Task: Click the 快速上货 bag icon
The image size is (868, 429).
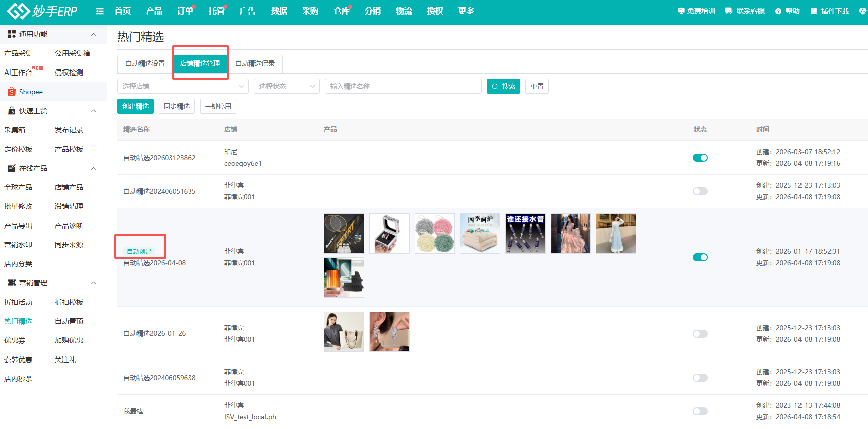Action: (x=12, y=111)
